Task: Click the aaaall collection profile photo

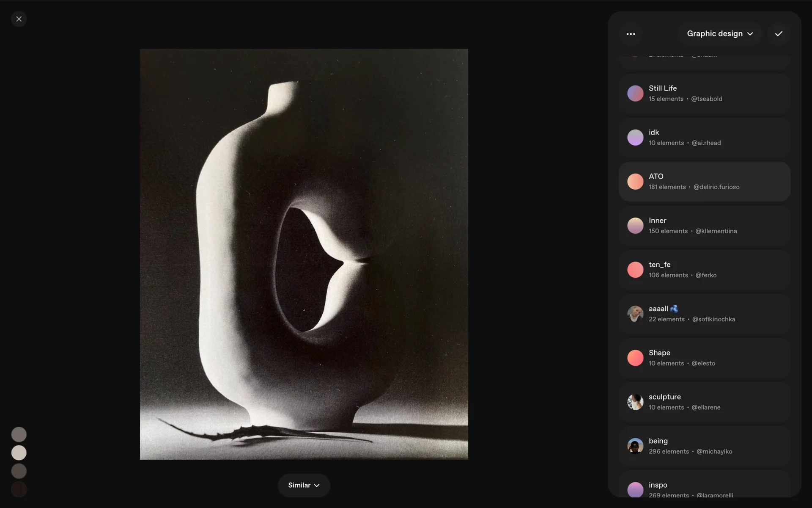Action: (635, 314)
